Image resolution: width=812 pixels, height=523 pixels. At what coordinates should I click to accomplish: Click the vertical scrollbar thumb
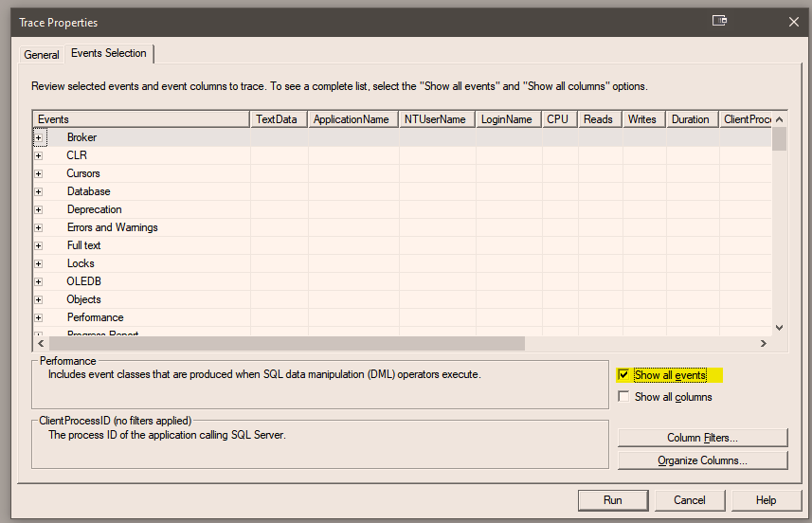[780, 138]
